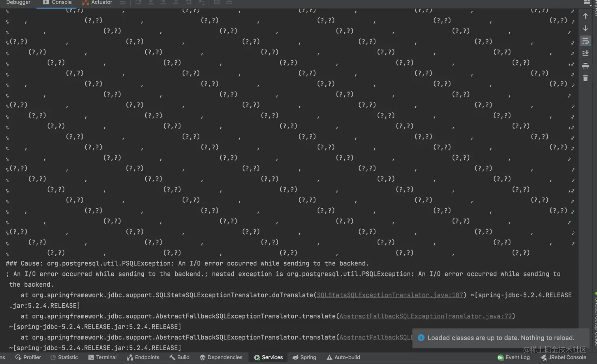Click the Dependencies layers icon
Image resolution: width=597 pixels, height=364 pixels.
click(203, 357)
